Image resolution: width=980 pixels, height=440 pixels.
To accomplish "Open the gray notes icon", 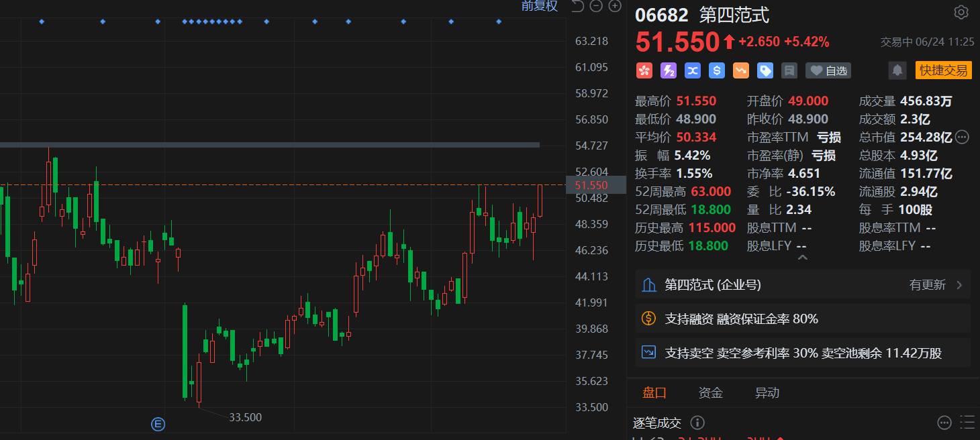I will click(x=789, y=70).
